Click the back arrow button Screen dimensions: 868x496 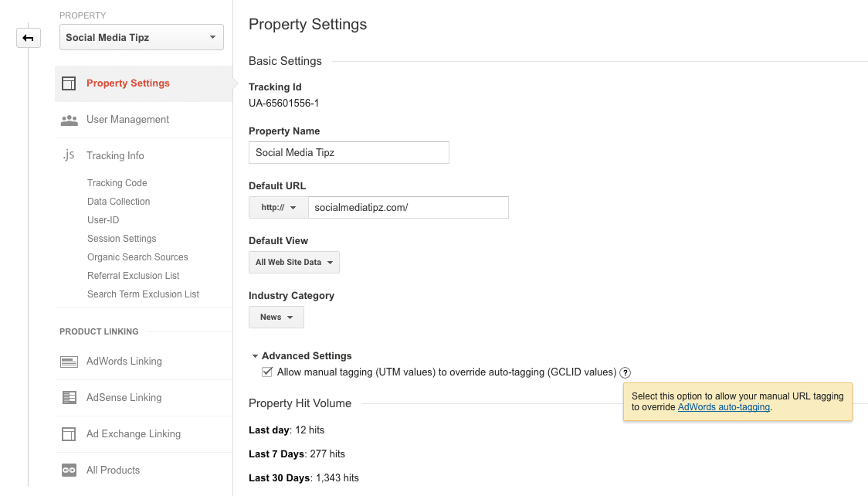pos(29,38)
